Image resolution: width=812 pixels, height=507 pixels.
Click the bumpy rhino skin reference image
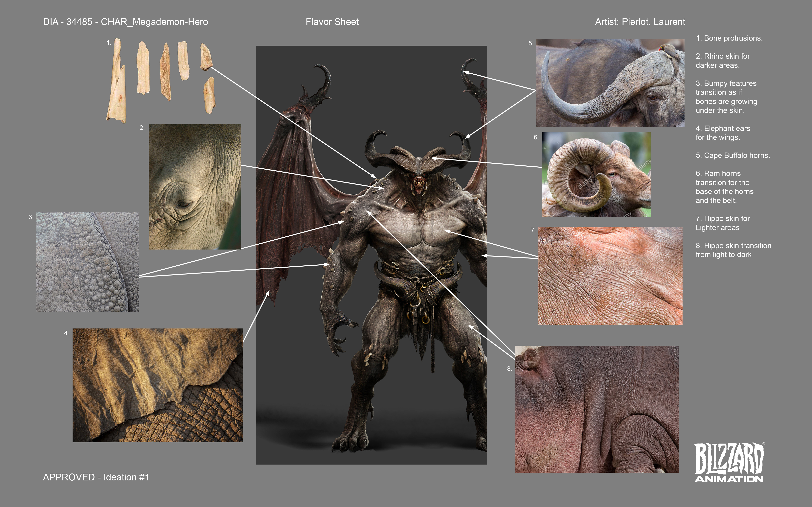point(87,262)
